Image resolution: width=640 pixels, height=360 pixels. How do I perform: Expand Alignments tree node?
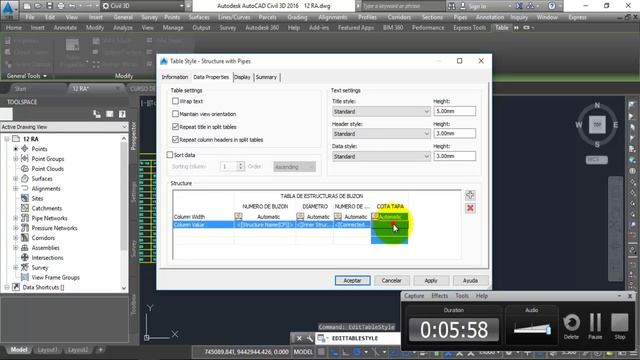16,189
